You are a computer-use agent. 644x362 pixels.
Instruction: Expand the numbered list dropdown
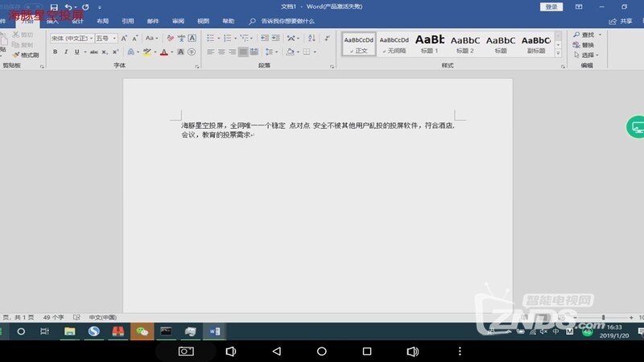point(235,38)
